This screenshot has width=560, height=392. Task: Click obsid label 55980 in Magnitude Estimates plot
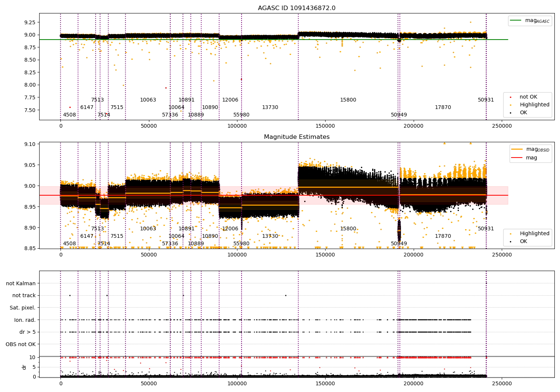tap(241, 244)
